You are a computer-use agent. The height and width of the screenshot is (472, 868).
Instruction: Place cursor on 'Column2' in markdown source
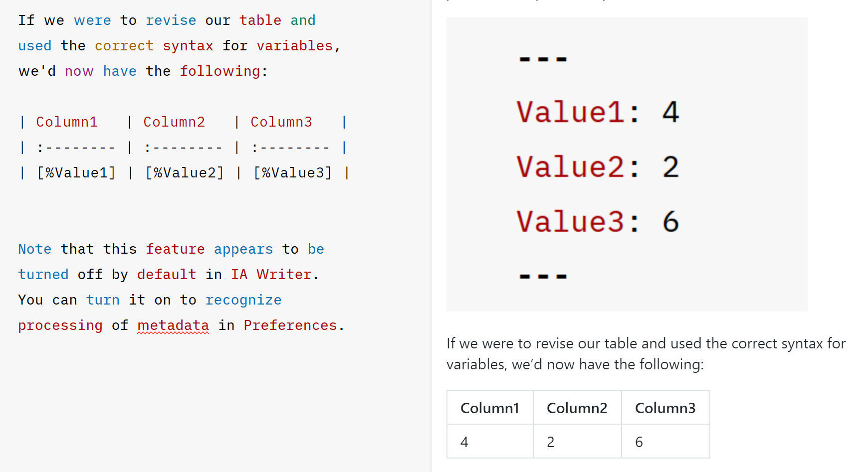click(x=174, y=122)
